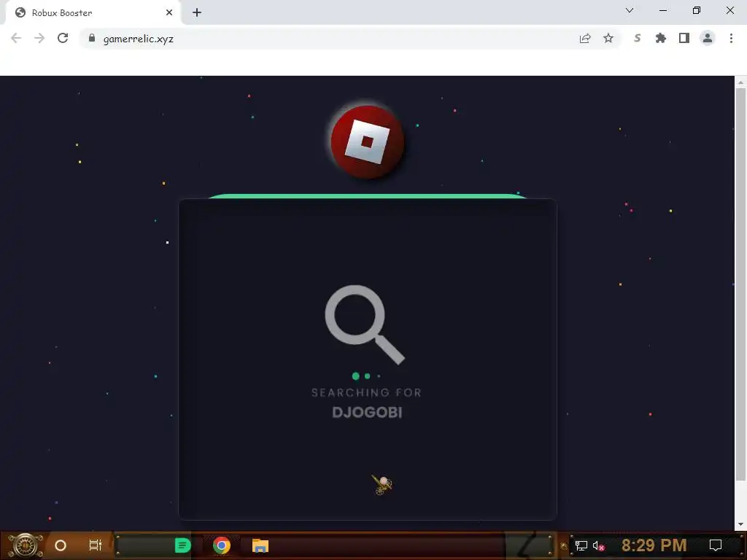View site security lock info
The height and width of the screenshot is (560, 747).
(92, 38)
